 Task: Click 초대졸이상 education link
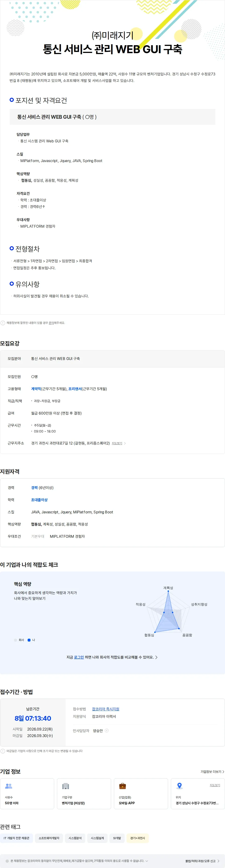39,500
